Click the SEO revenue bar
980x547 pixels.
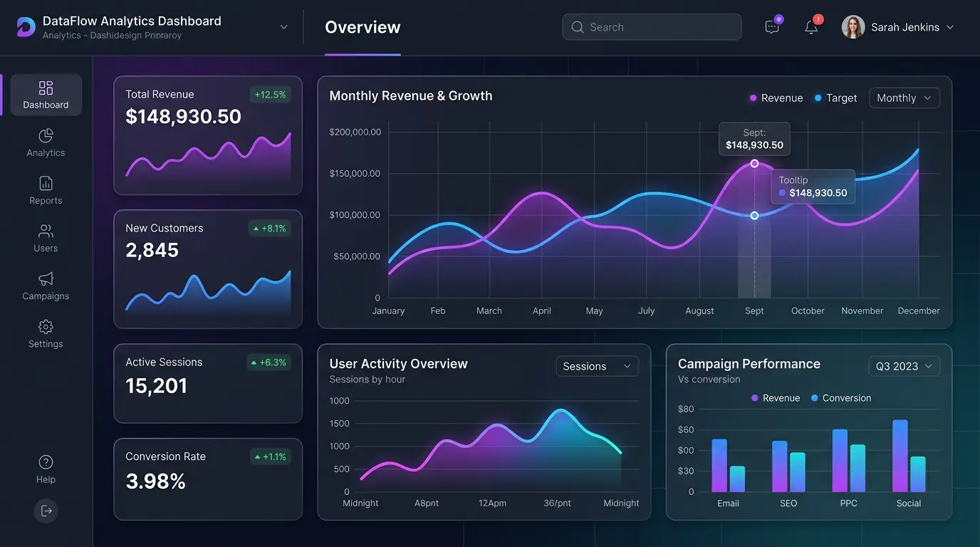click(780, 466)
